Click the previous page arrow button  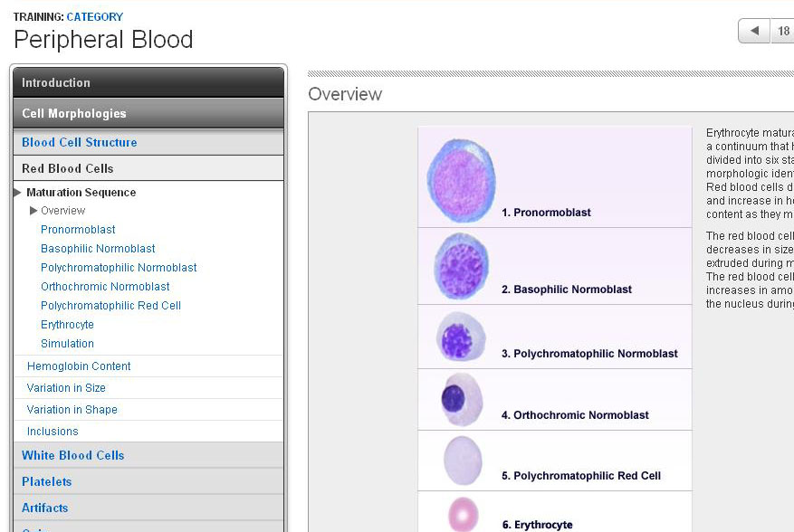[x=754, y=32]
